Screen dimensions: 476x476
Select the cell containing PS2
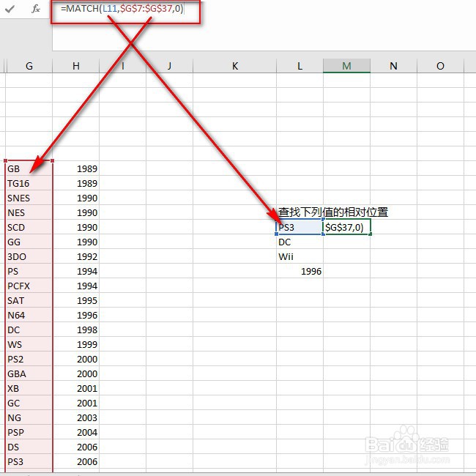pos(29,359)
